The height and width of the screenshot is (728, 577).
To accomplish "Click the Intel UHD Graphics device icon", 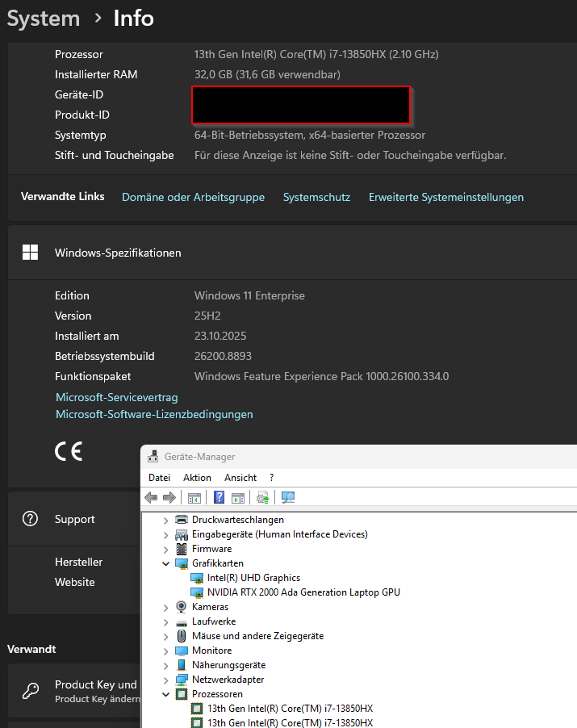I will pos(197,578).
